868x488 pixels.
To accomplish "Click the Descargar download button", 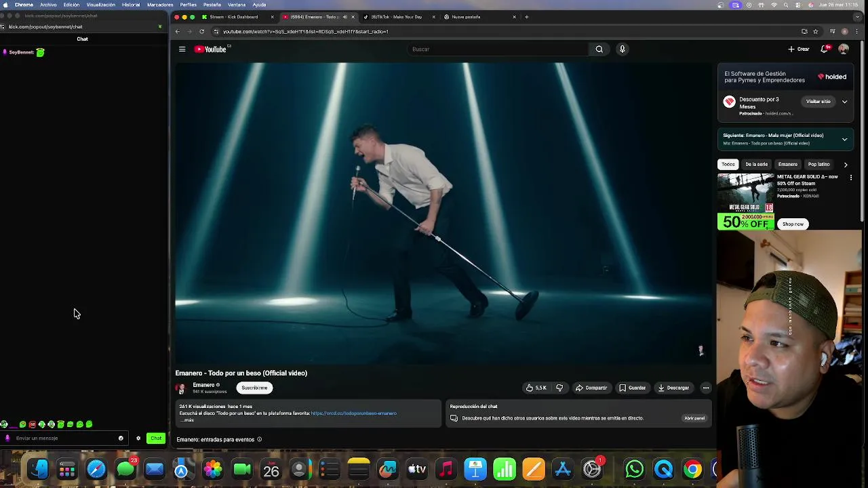I will [673, 388].
